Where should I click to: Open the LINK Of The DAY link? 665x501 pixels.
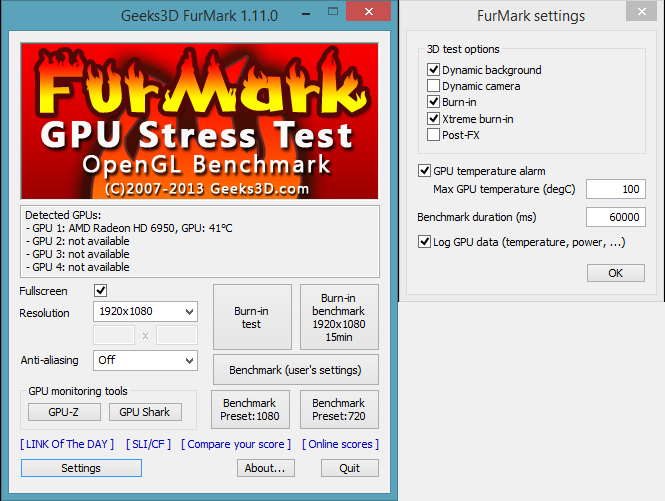[67, 444]
